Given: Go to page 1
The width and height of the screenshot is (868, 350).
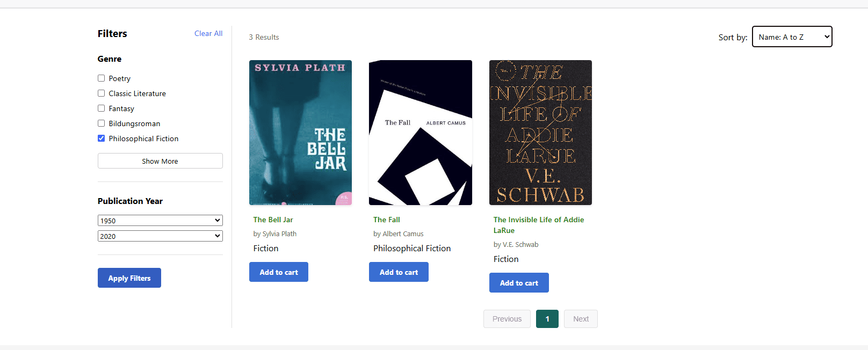Looking at the screenshot, I should pyautogui.click(x=547, y=319).
